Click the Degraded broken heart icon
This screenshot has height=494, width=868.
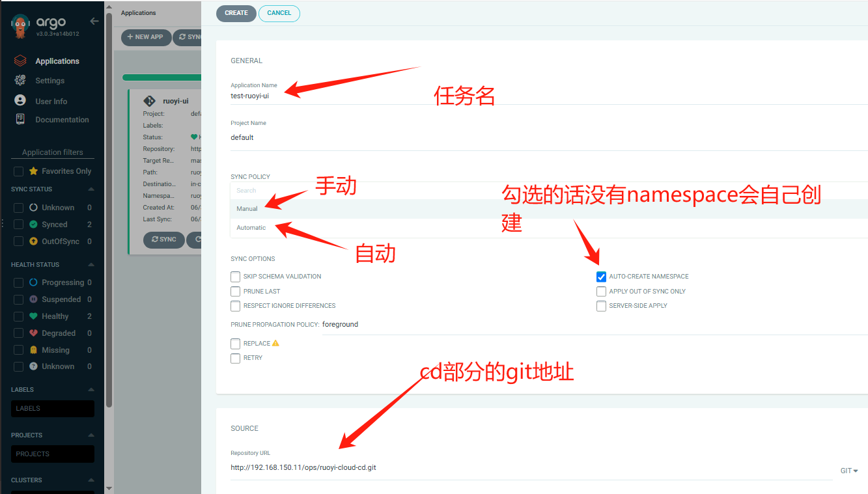click(34, 333)
